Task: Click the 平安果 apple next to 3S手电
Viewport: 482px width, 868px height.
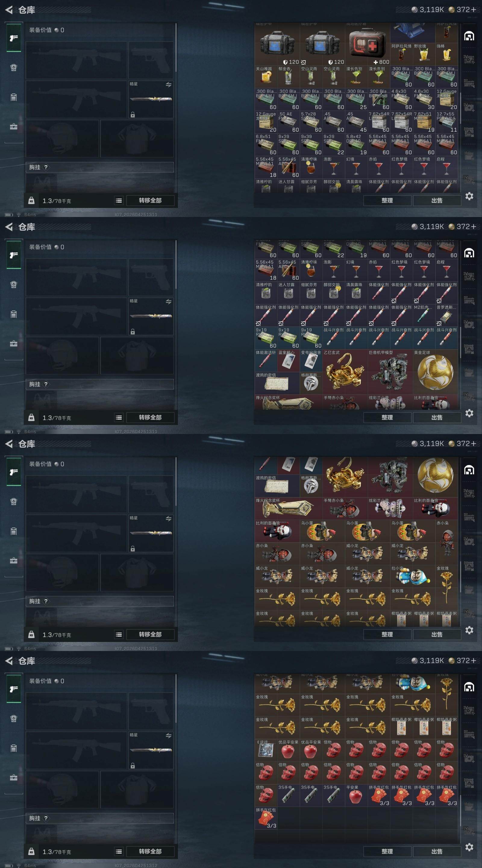Action: (356, 795)
